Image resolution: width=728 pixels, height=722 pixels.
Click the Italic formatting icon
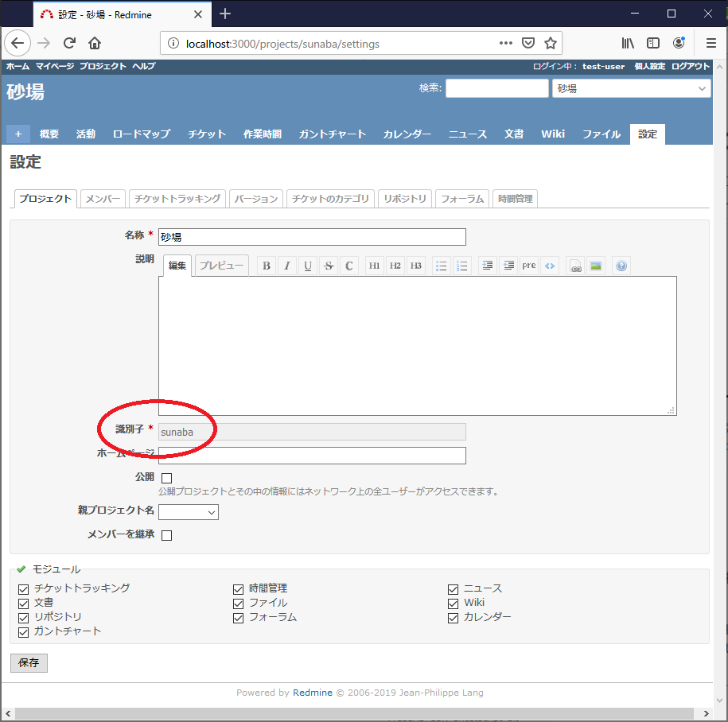[287, 266]
